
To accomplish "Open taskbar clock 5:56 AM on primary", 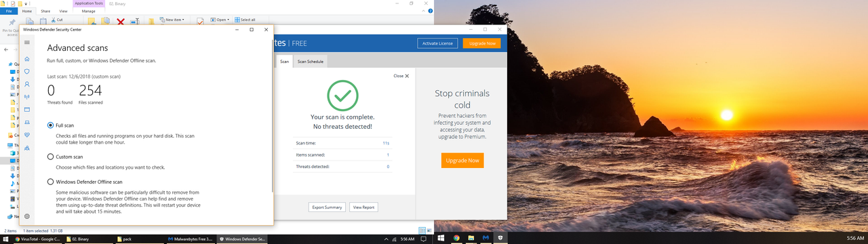I will [x=407, y=239].
